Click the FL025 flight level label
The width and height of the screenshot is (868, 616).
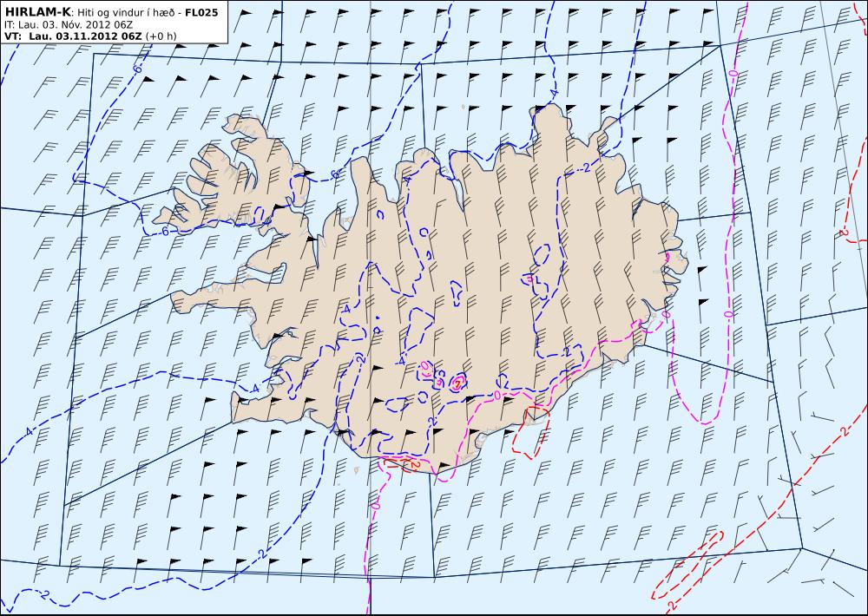point(201,12)
